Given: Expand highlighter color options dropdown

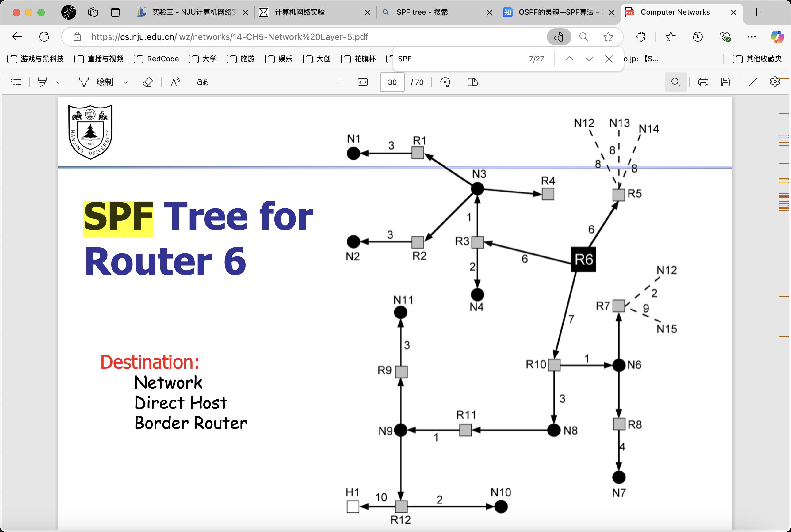Looking at the screenshot, I should [58, 82].
